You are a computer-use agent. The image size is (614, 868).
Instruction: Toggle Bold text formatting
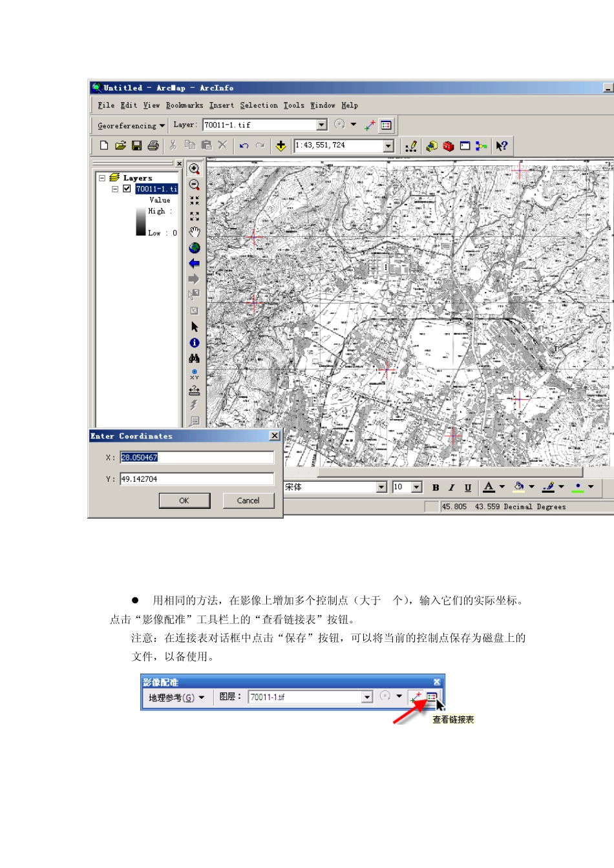[436, 488]
